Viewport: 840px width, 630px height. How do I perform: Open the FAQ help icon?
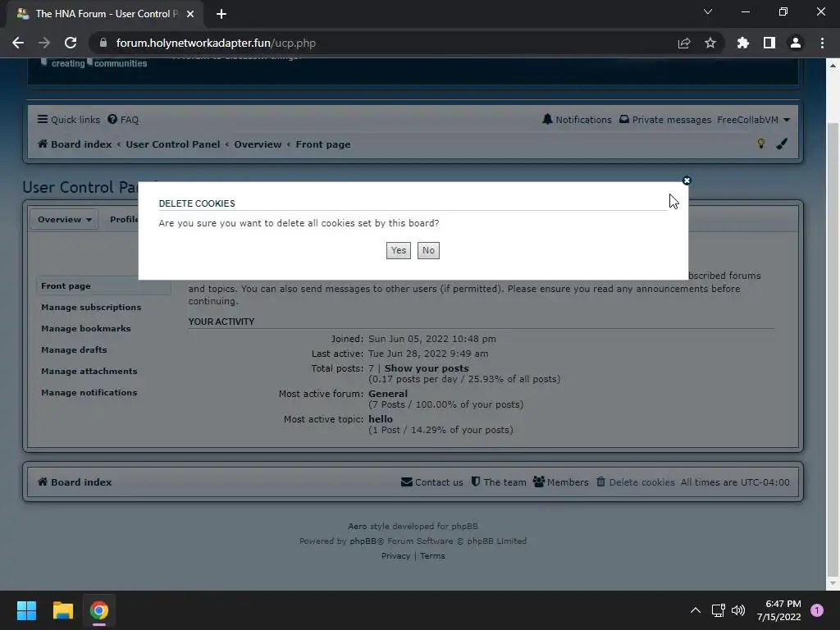pyautogui.click(x=112, y=120)
